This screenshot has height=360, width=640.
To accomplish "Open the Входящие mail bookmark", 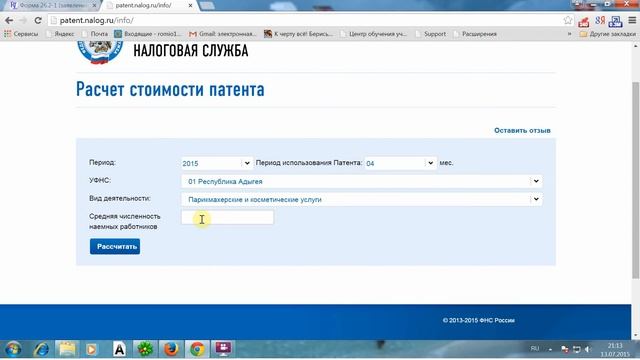I will [147, 34].
